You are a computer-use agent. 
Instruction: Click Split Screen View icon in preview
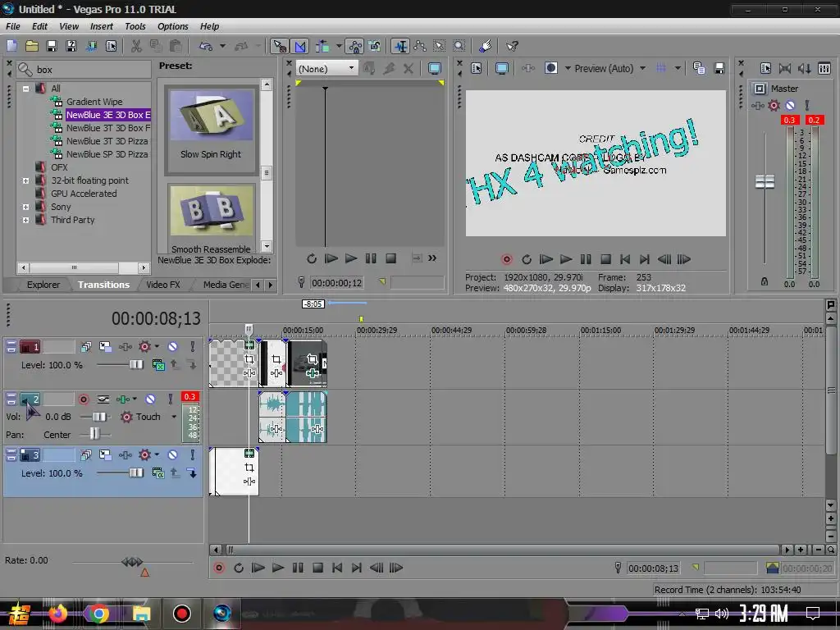(x=550, y=68)
